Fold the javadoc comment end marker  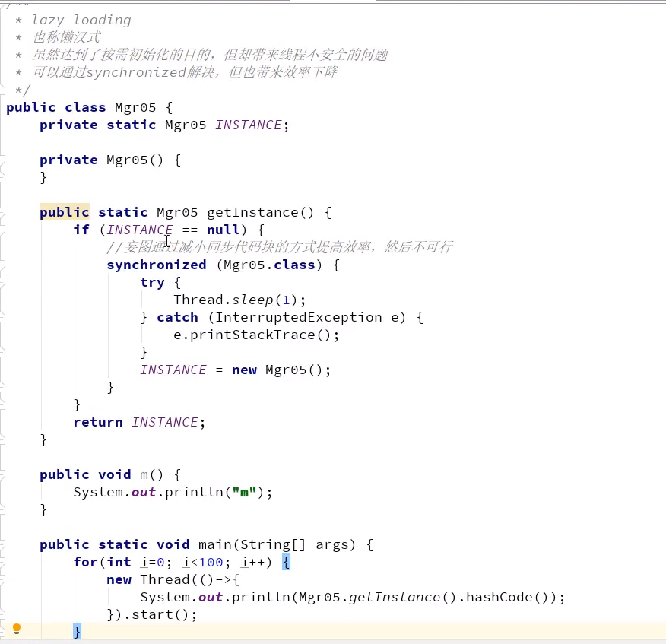[x=3, y=90]
